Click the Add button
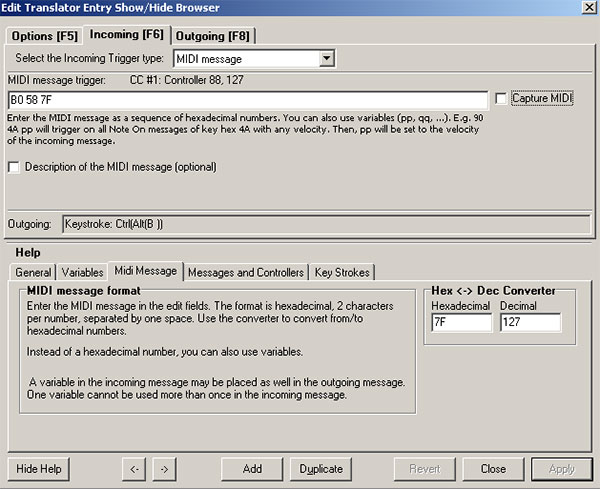The image size is (600, 489). (252, 469)
